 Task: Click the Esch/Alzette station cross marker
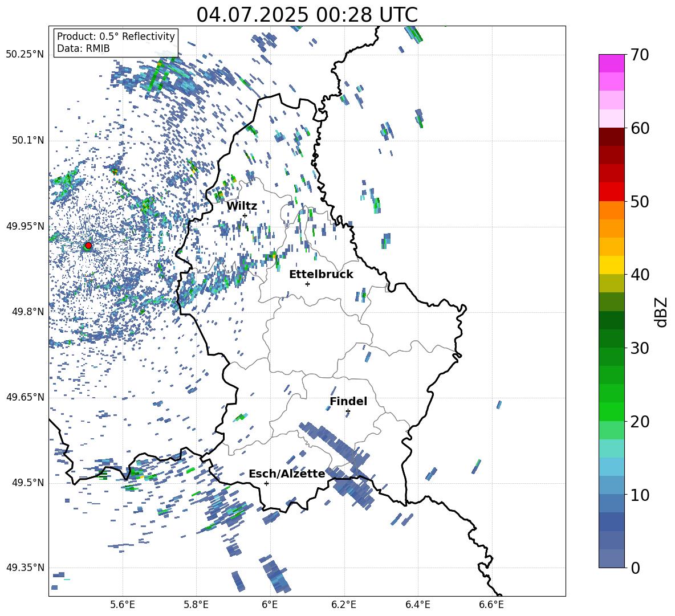click(x=266, y=483)
